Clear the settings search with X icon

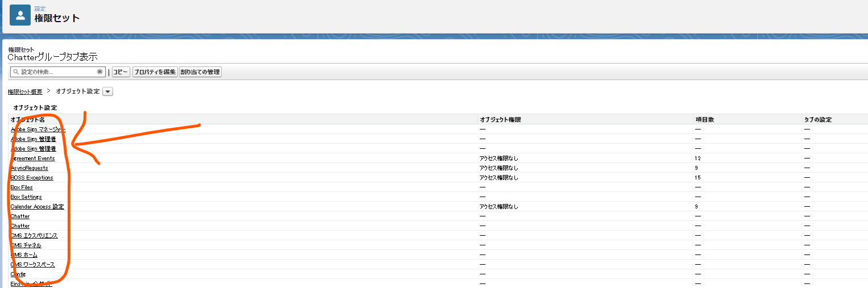tap(100, 72)
